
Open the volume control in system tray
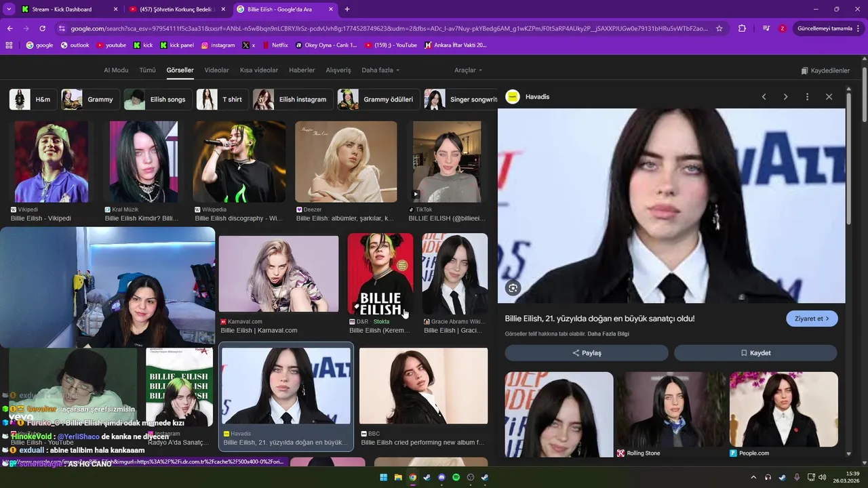click(823, 477)
